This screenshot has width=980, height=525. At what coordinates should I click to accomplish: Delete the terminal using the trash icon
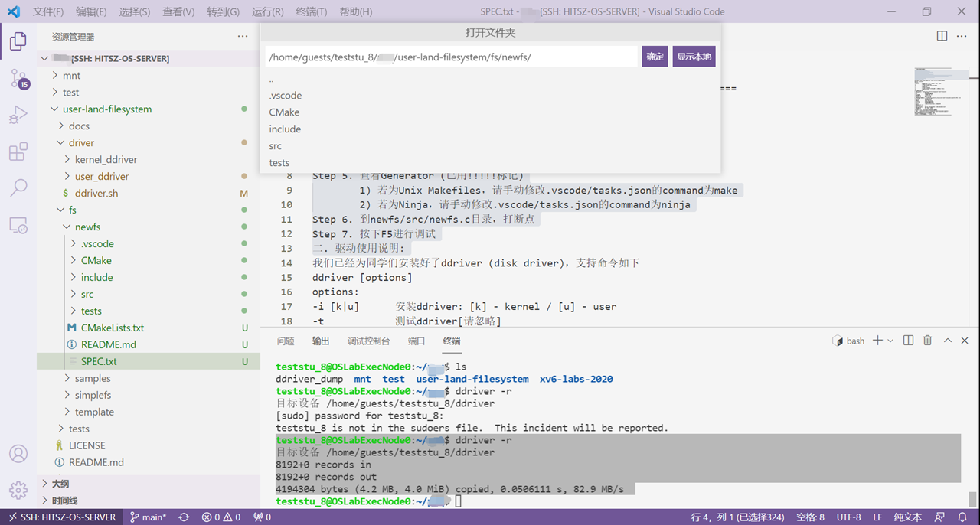click(x=927, y=341)
